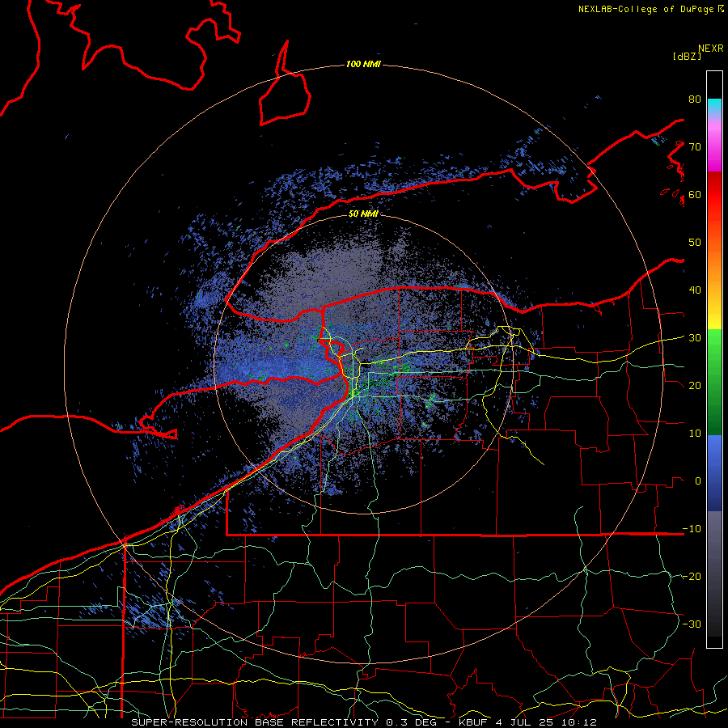Click the 50 value on dBZ scale
Viewport: 728px width, 728px height.
[x=695, y=243]
